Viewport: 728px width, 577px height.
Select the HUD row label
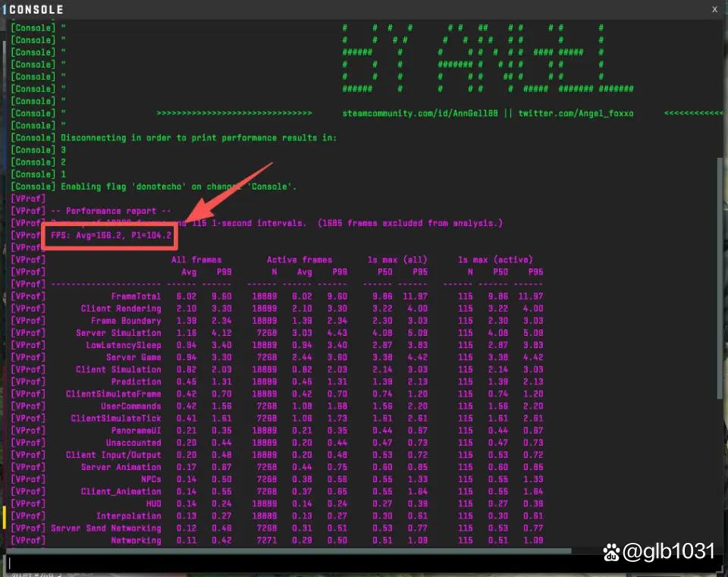point(153,503)
